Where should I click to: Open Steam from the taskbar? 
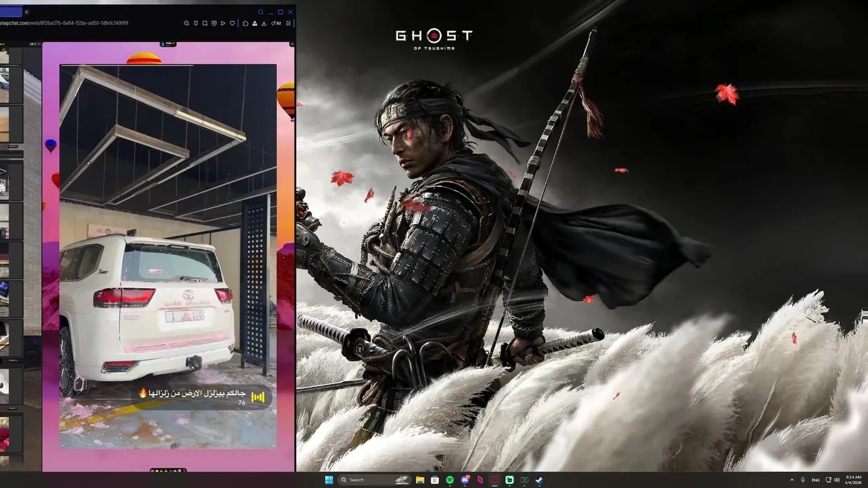(539, 480)
